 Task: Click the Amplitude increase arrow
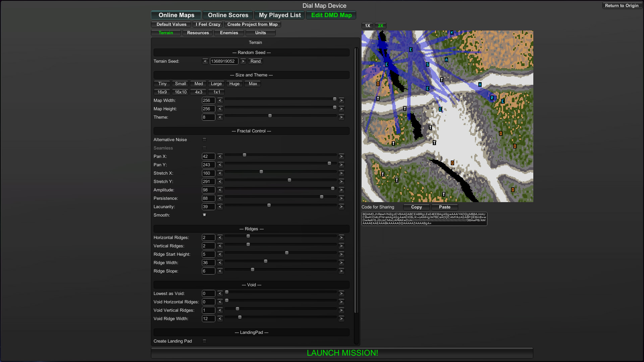click(341, 190)
